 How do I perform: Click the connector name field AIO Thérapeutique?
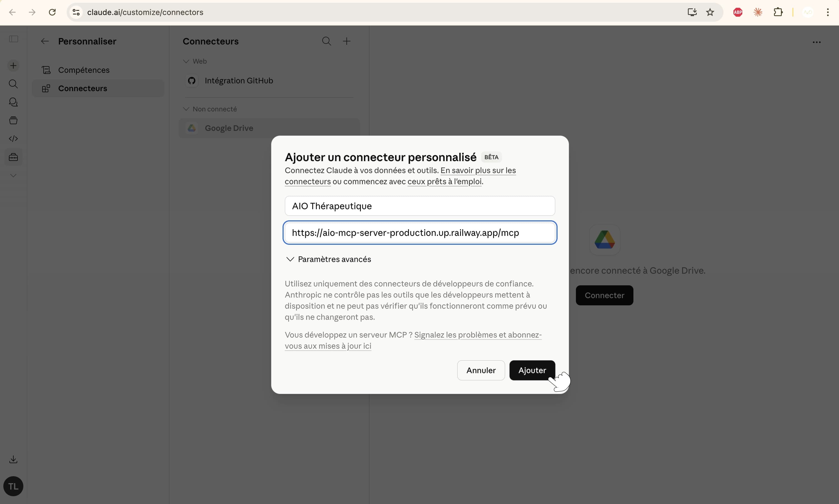[x=420, y=206]
